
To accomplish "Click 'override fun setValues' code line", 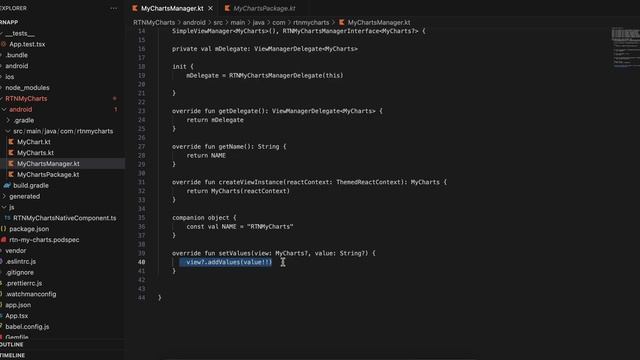I will (273, 253).
